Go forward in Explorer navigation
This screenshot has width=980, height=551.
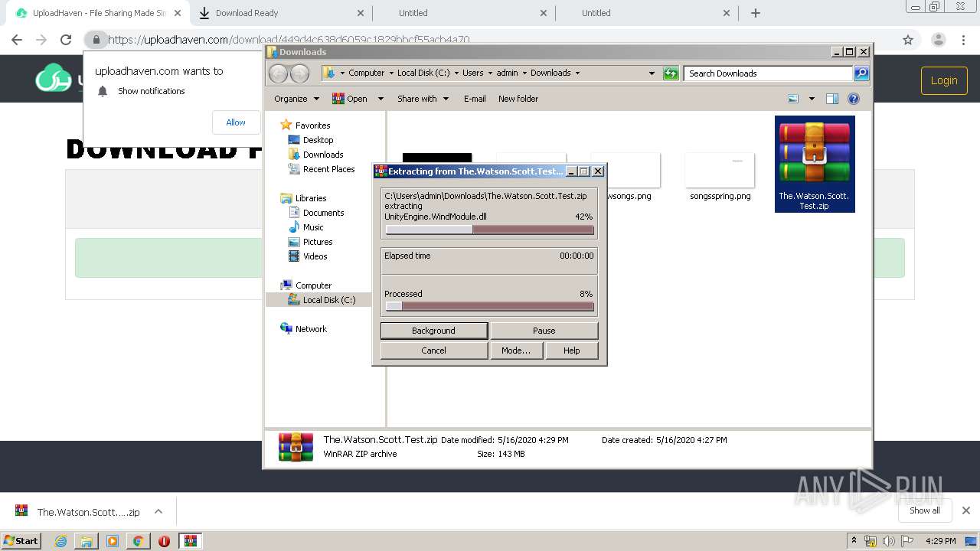point(300,73)
